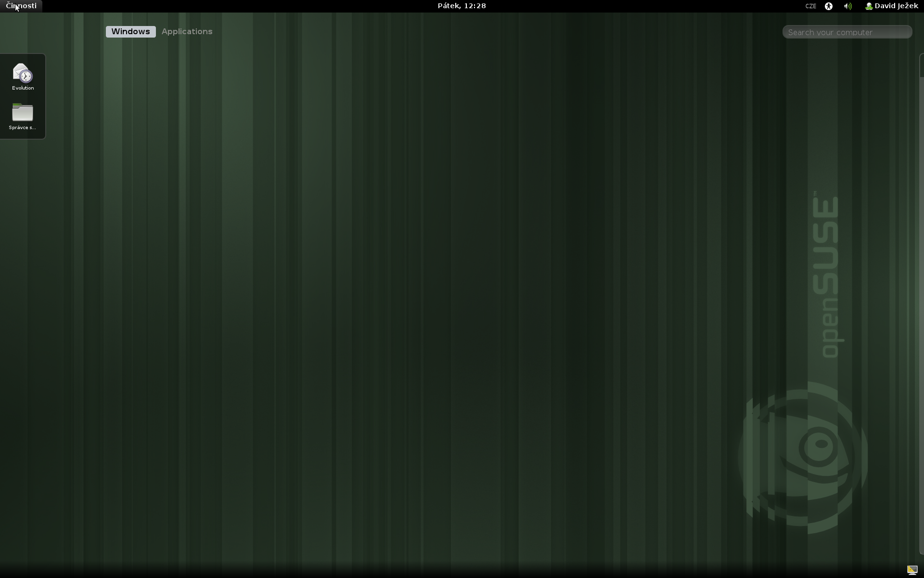Click the Činnosti activities button
Image resolution: width=924 pixels, height=578 pixels.
21,6
